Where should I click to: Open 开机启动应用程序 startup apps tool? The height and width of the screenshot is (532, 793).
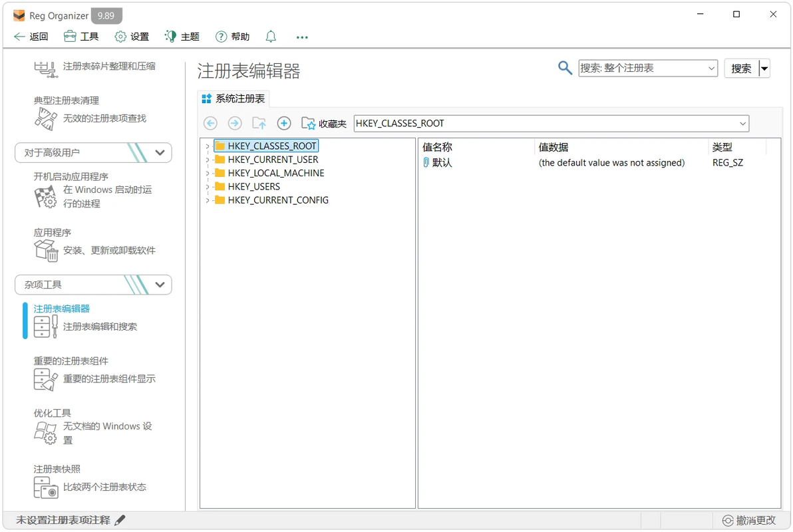(x=93, y=190)
